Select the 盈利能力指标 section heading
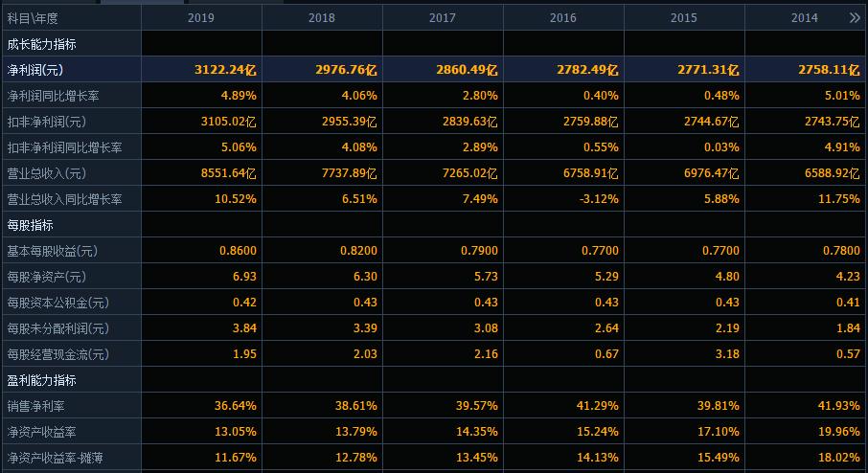 point(41,380)
